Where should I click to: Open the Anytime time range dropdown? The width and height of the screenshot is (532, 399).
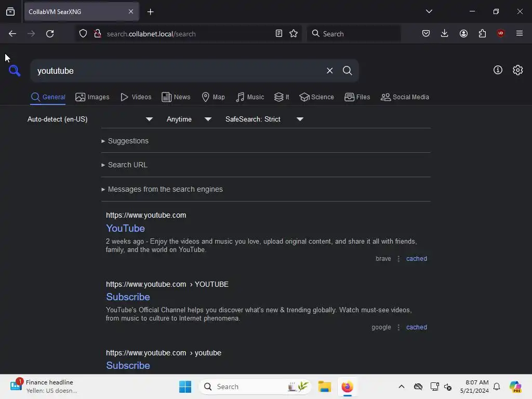pyautogui.click(x=189, y=119)
